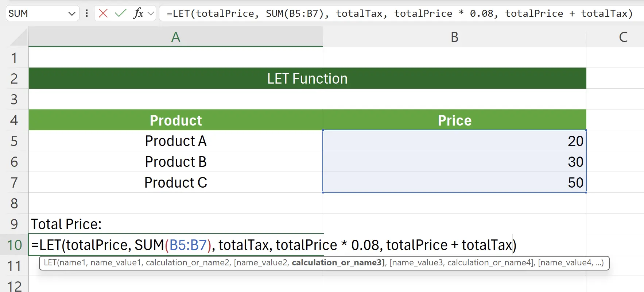Image resolution: width=644 pixels, height=292 pixels.
Task: Click the Product header cell
Action: point(176,120)
